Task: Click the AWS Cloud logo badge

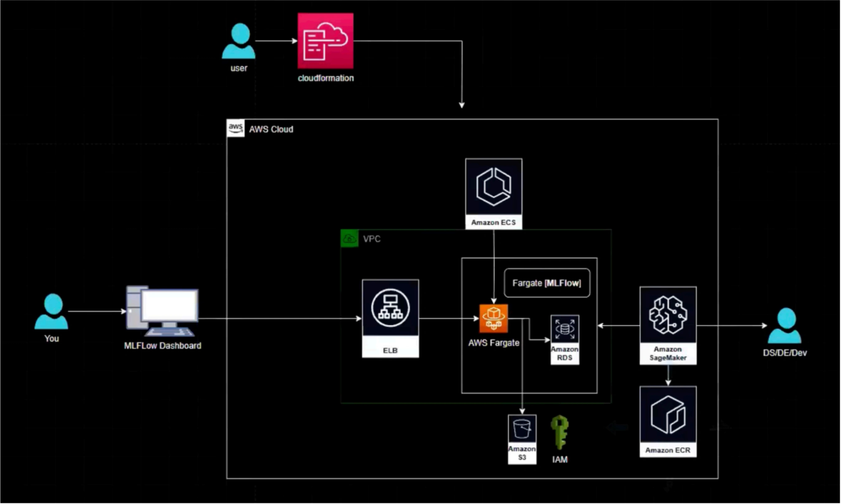Action: click(235, 128)
